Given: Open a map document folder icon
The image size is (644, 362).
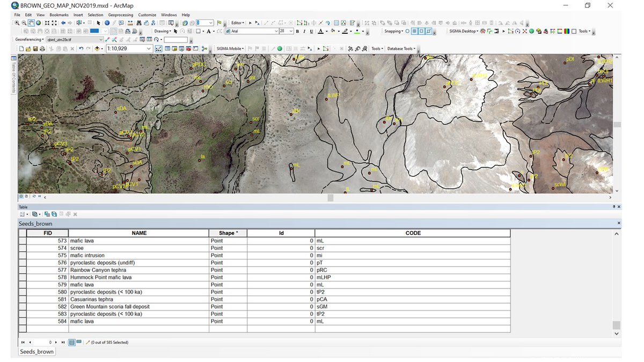Looking at the screenshot, I should pyautogui.click(x=28, y=48).
